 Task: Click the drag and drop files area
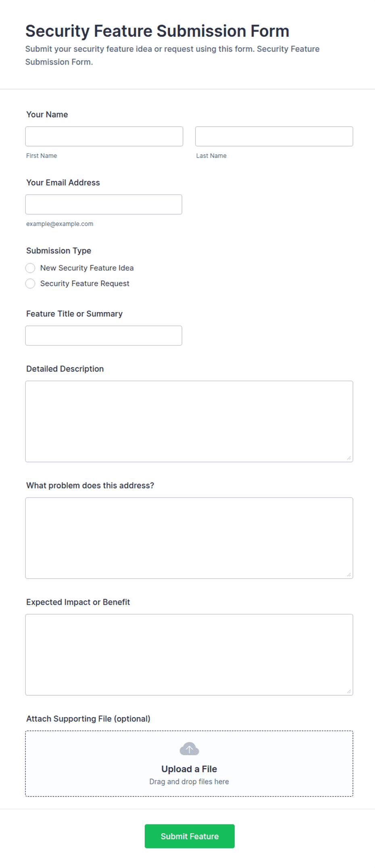[189, 764]
